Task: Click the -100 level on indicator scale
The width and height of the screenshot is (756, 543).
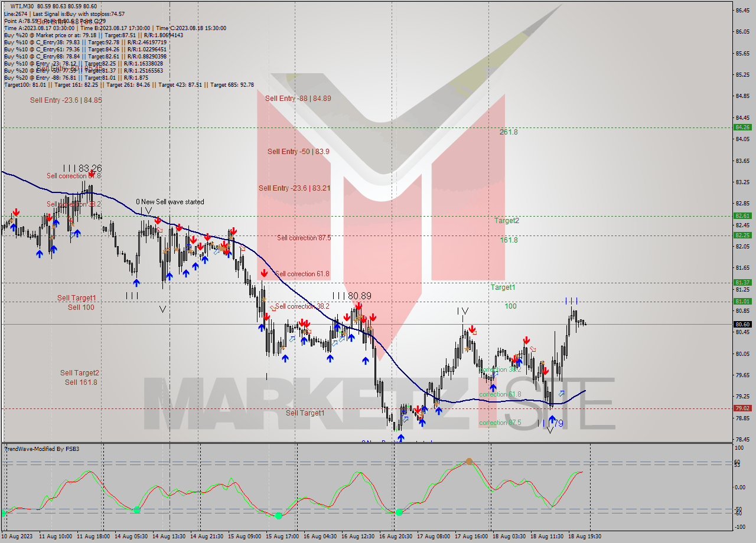Action: 741,527
